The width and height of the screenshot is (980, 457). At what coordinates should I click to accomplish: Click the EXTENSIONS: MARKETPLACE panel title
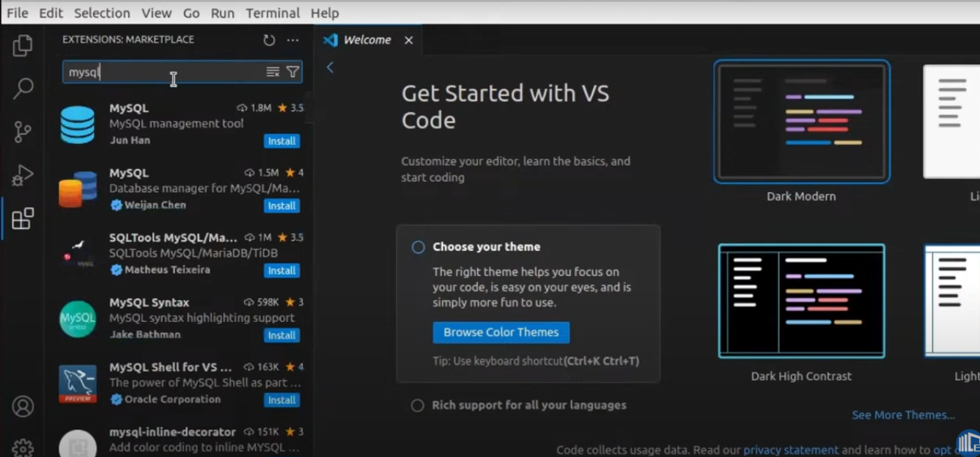pos(128,40)
